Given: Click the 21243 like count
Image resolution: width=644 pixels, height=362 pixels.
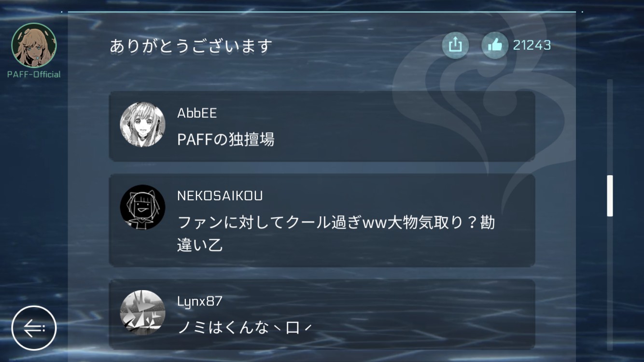Looking at the screenshot, I should pyautogui.click(x=532, y=45).
